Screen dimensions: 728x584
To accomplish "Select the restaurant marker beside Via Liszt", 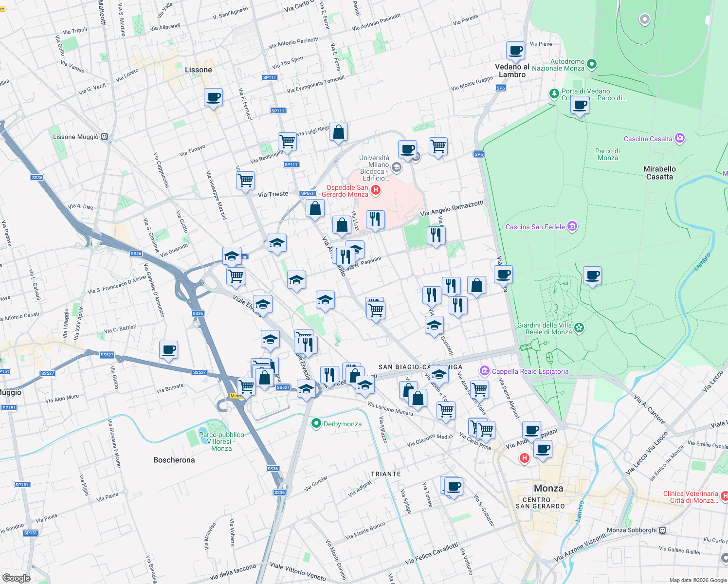I will [x=375, y=219].
